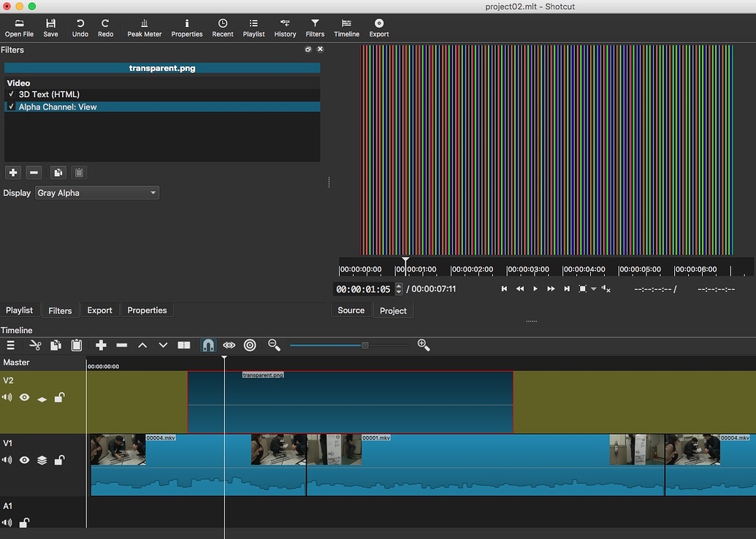This screenshot has height=539, width=756.
Task: Switch to the Export tab
Action: [99, 310]
